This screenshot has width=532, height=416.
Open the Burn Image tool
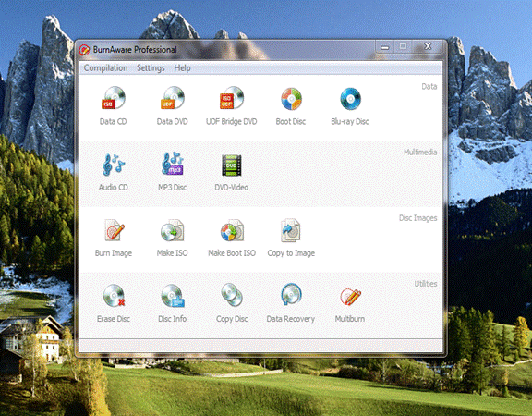pyautogui.click(x=114, y=238)
